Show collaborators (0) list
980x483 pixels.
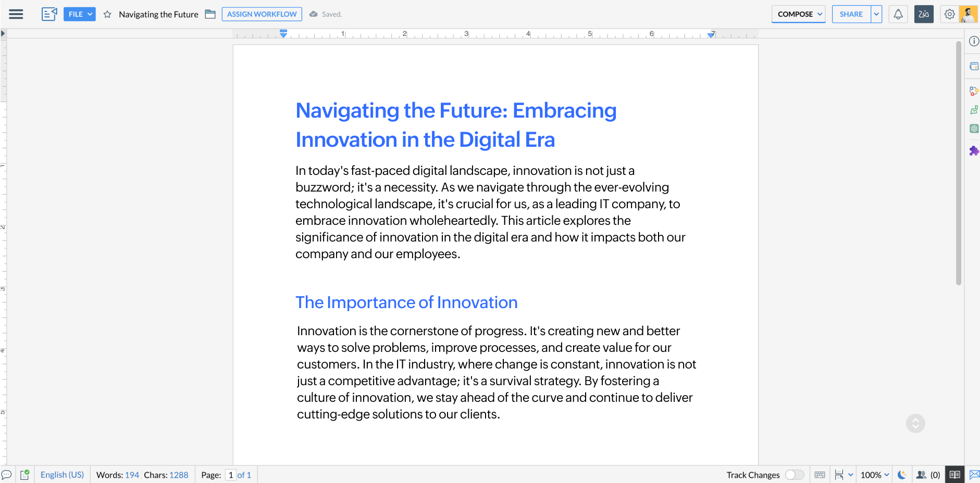click(x=928, y=475)
